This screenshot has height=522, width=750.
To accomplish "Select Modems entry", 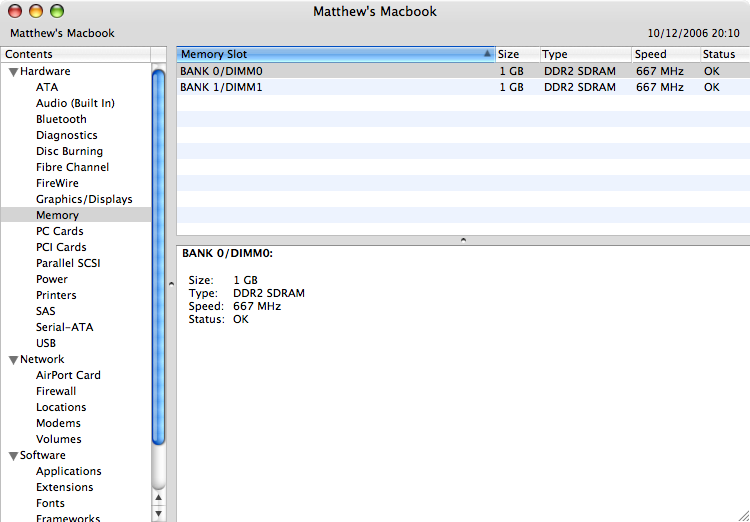I will click(x=58, y=423).
